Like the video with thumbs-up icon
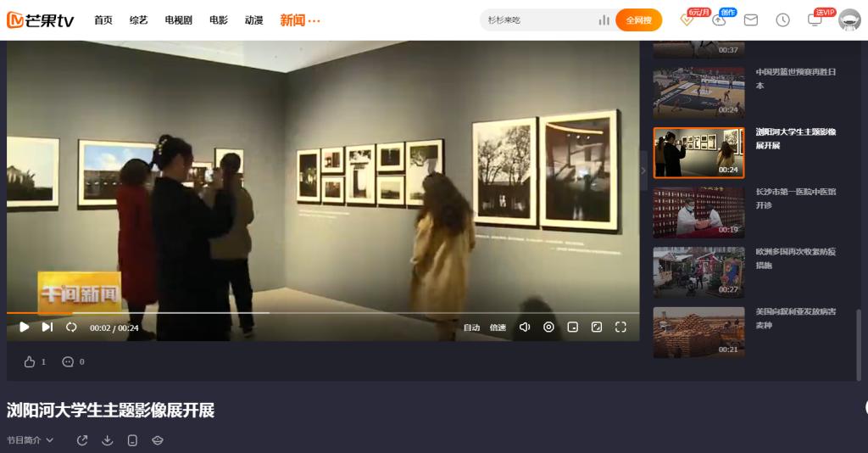868x453 pixels. point(30,362)
